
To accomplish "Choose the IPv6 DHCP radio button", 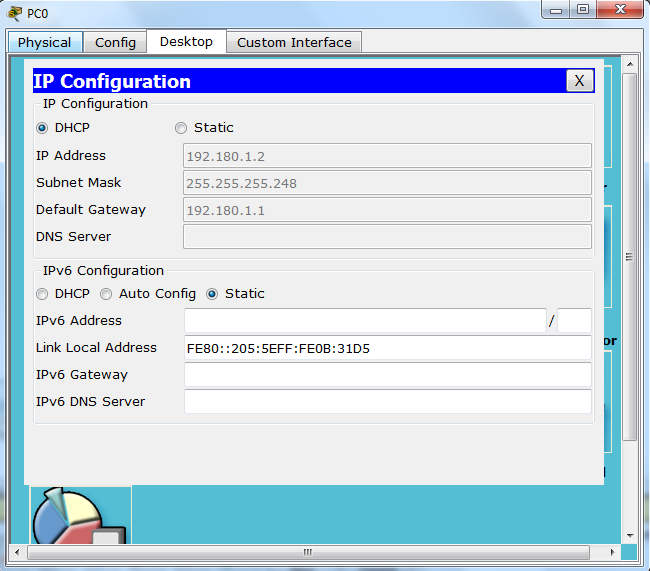I will click(x=42, y=294).
